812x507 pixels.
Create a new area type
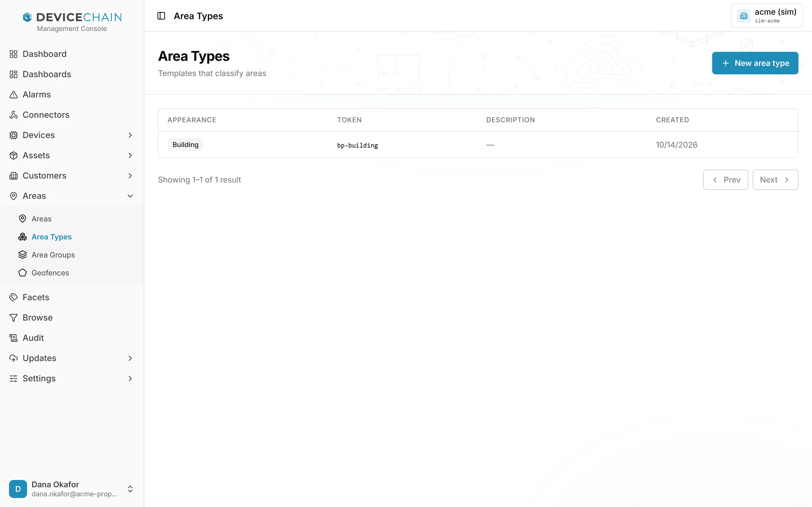[x=755, y=63]
